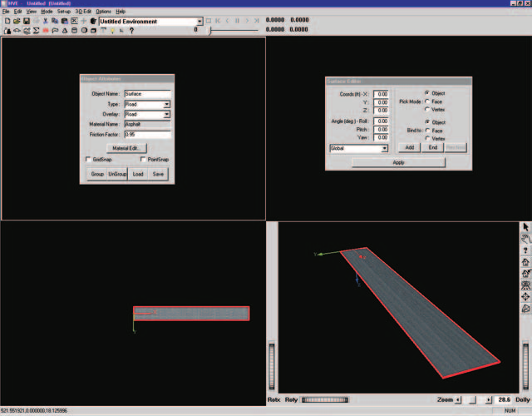
Task: Open the File menu
Action: coord(6,12)
